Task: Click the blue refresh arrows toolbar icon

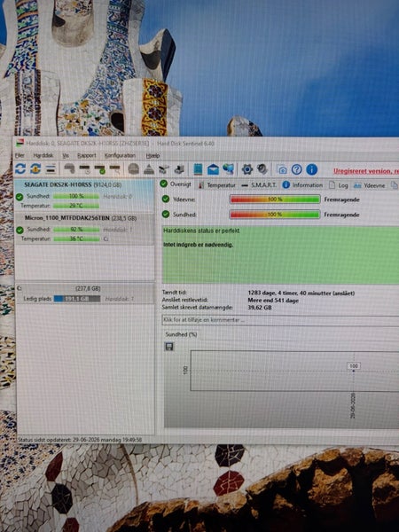Action: coord(20,168)
